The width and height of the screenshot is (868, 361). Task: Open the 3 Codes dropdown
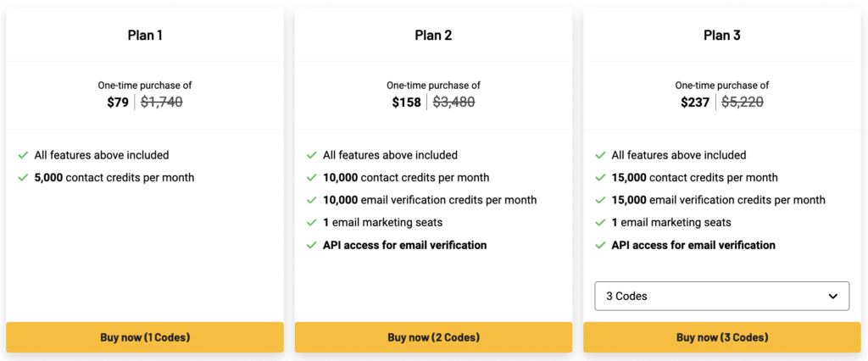click(721, 297)
